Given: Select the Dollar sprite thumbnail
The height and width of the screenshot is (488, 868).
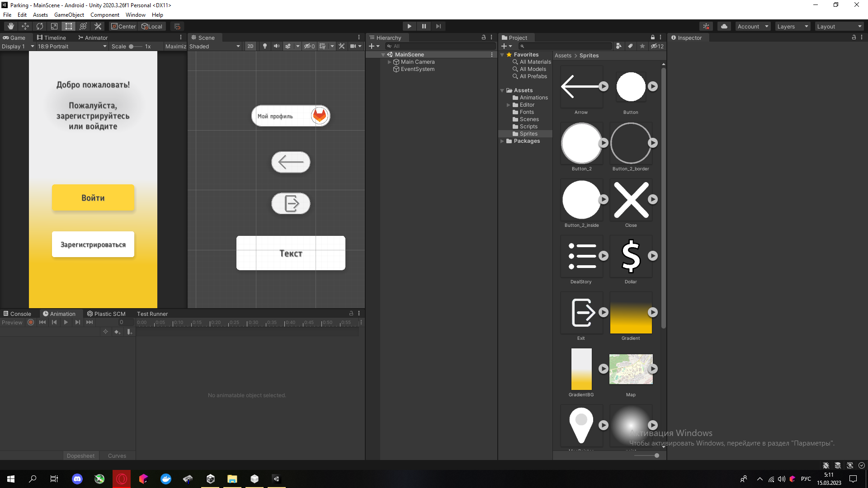Looking at the screenshot, I should pyautogui.click(x=631, y=256).
